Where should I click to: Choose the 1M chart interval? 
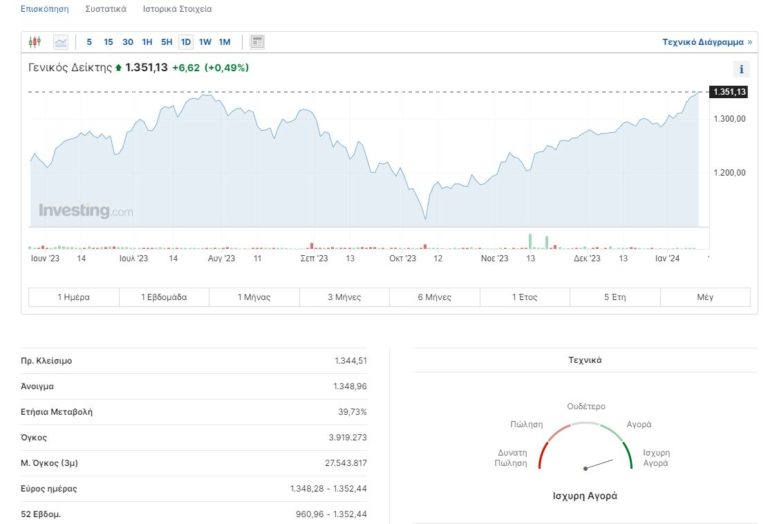pos(224,42)
